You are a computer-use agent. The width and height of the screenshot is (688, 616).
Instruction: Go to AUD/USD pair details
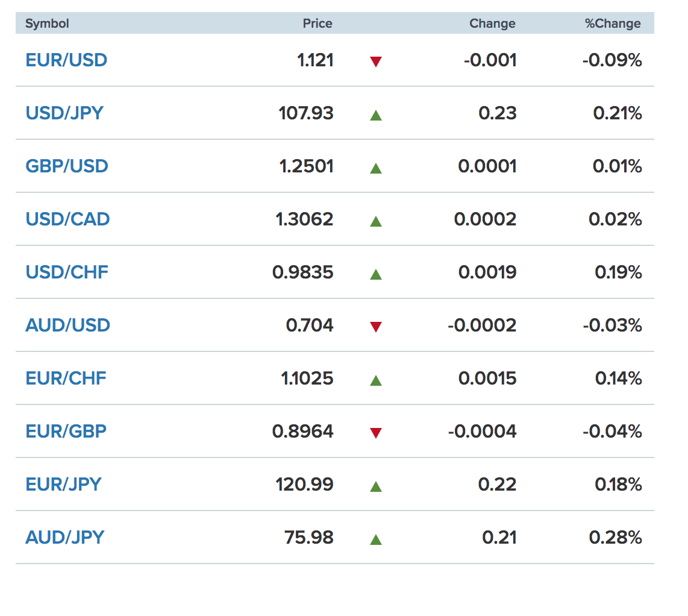coord(67,325)
